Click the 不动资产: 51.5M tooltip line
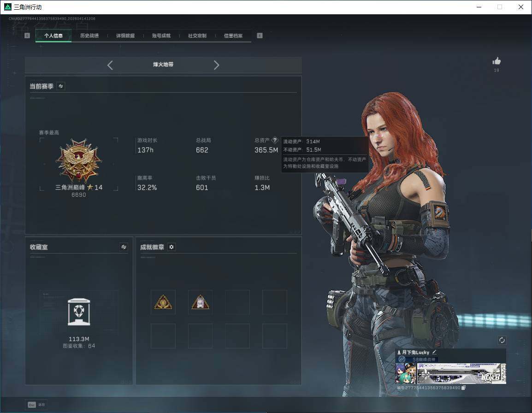532x413 pixels. coord(302,150)
